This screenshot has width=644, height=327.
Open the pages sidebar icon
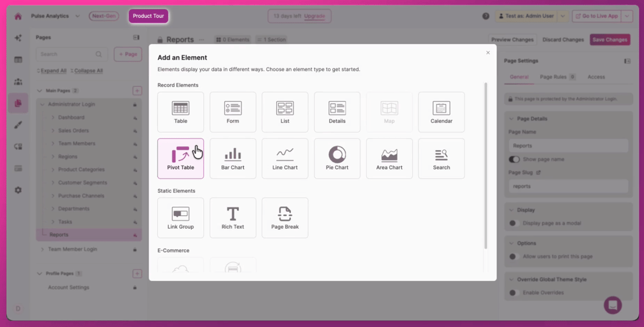(18, 103)
